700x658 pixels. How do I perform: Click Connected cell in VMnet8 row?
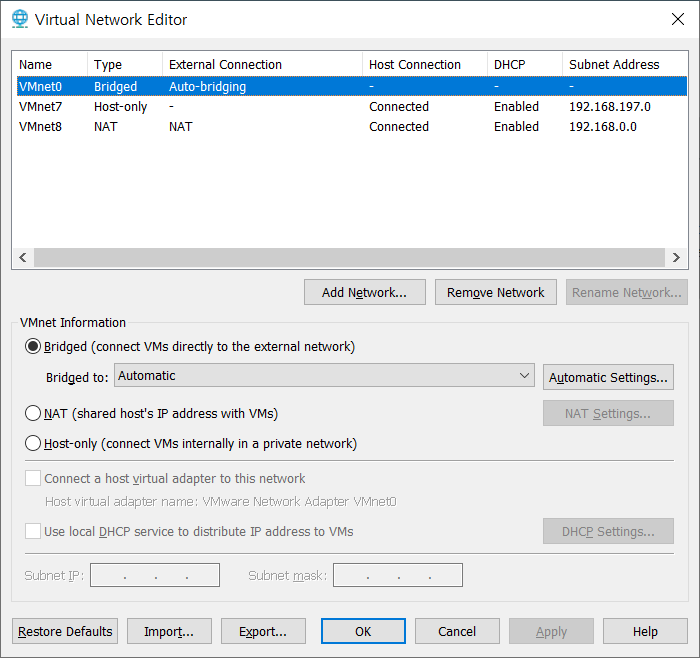[x=399, y=126]
